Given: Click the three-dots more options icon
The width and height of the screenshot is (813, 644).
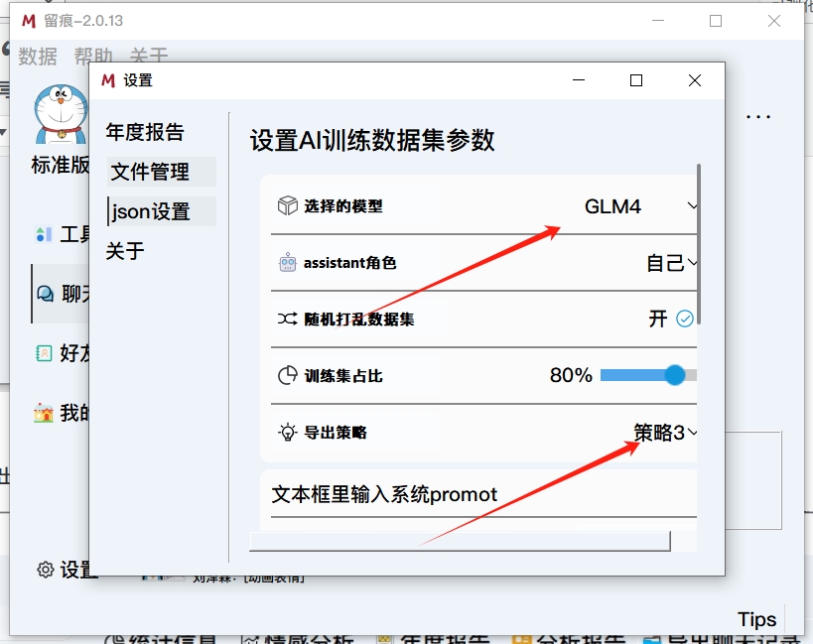Looking at the screenshot, I should (758, 117).
